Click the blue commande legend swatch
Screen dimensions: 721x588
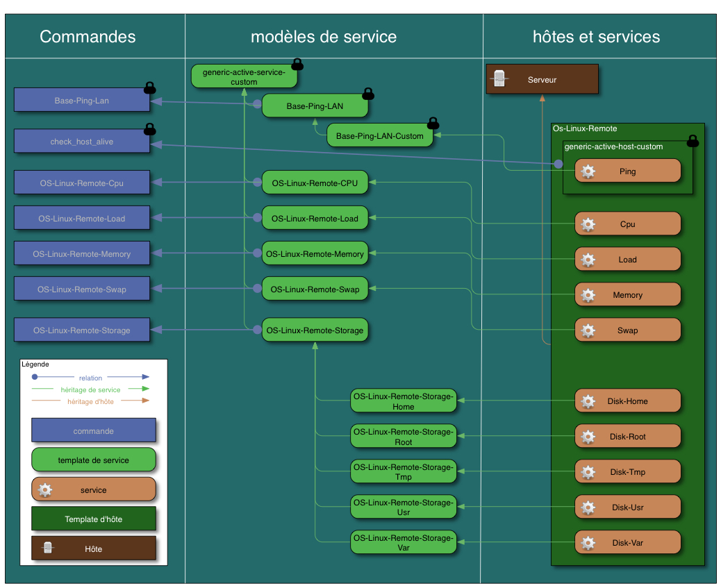coord(93,431)
